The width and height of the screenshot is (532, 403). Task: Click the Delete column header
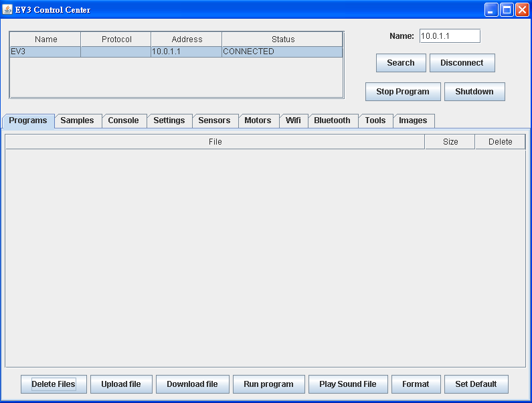[x=500, y=142]
